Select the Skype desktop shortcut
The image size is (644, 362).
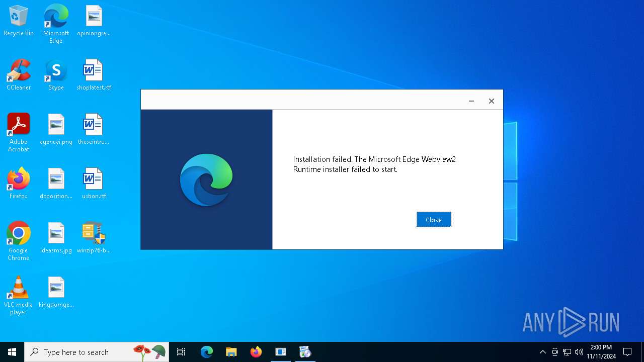point(56,75)
